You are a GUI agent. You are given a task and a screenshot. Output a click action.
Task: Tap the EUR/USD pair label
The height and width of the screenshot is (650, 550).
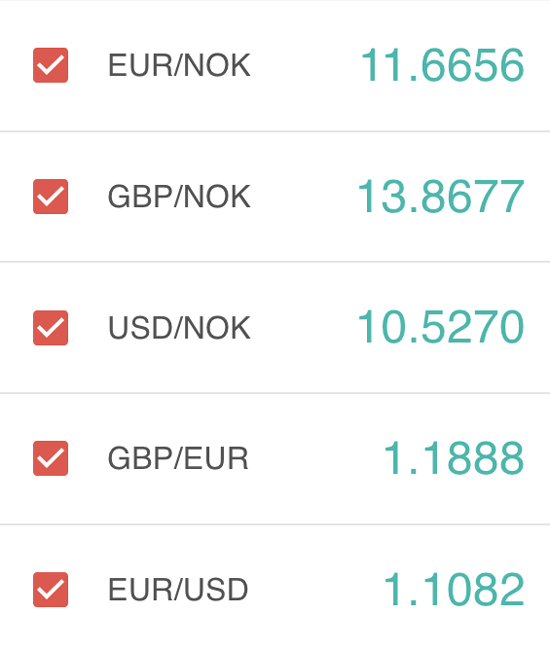point(178,589)
